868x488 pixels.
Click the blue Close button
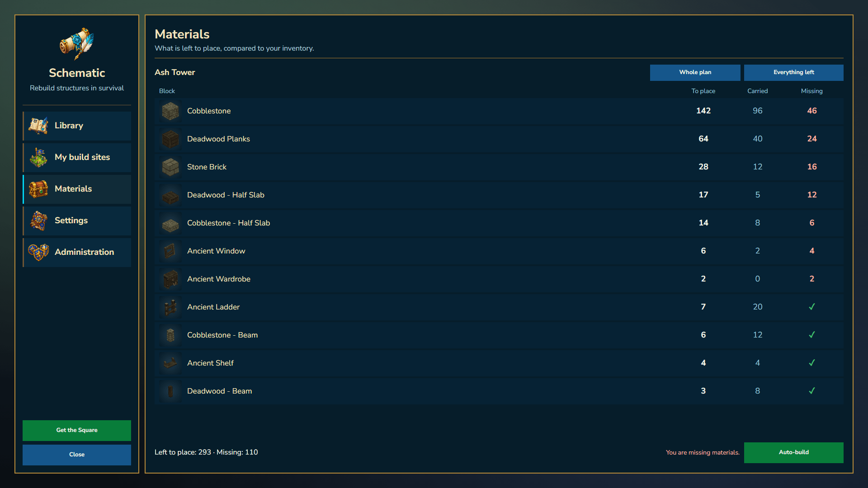[77, 455]
